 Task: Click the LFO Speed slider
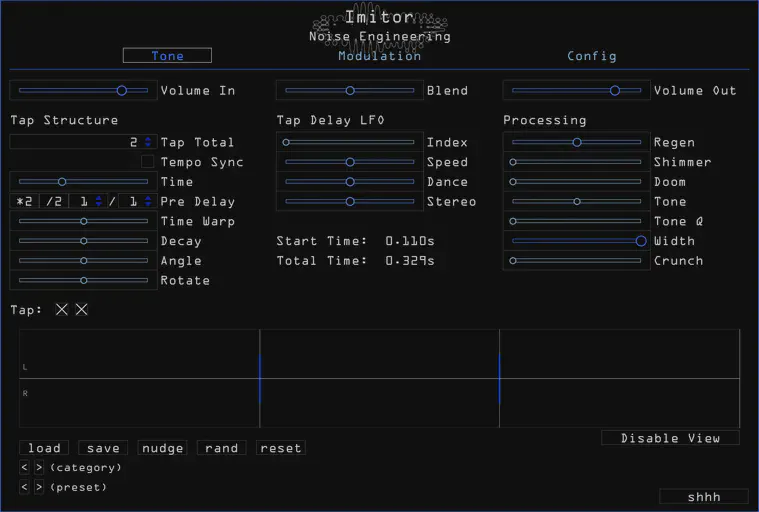(x=349, y=162)
